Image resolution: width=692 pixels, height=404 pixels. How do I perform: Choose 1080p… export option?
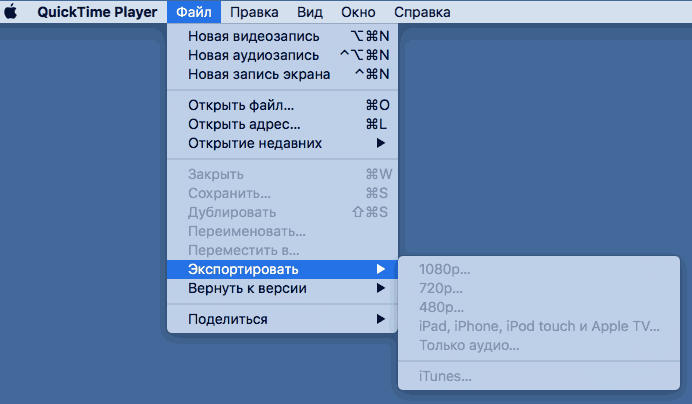(539, 269)
